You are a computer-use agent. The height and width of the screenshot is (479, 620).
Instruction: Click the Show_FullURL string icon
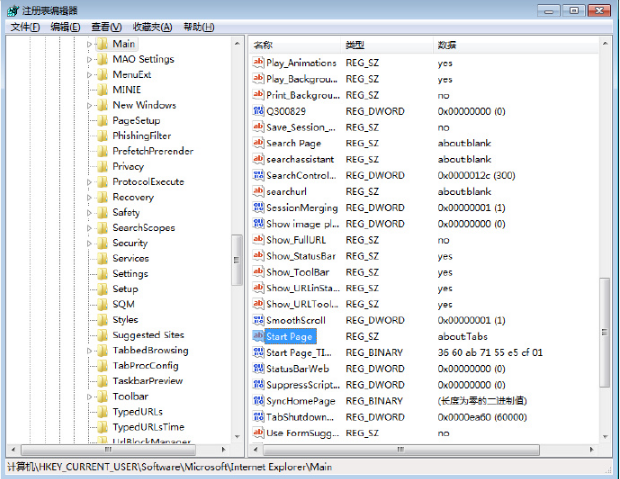(x=258, y=240)
